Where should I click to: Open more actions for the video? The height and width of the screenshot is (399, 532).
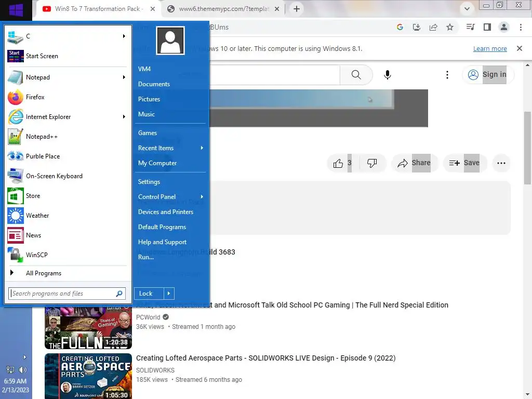pos(501,163)
